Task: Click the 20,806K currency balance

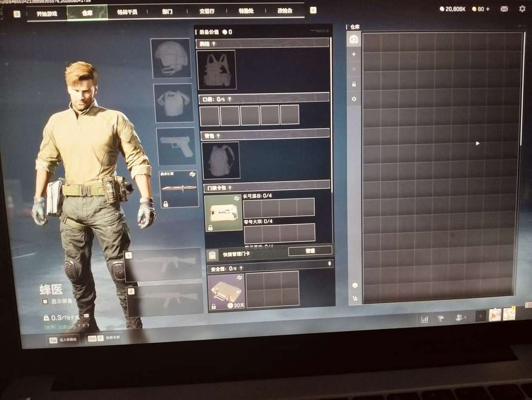Action: click(453, 9)
